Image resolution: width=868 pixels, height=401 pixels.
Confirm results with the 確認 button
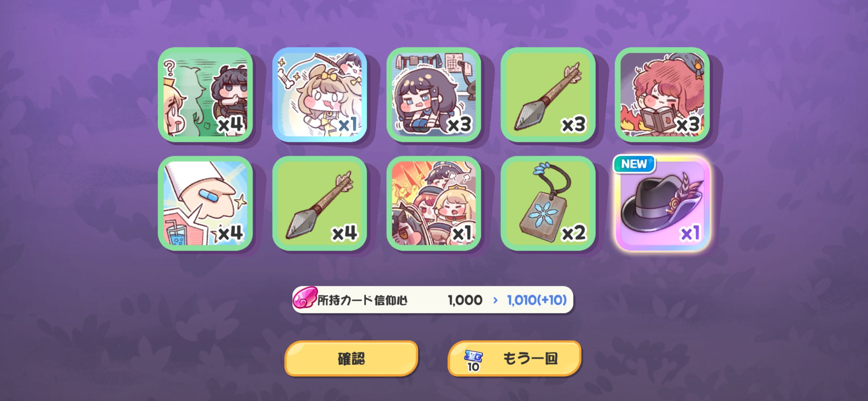(351, 359)
